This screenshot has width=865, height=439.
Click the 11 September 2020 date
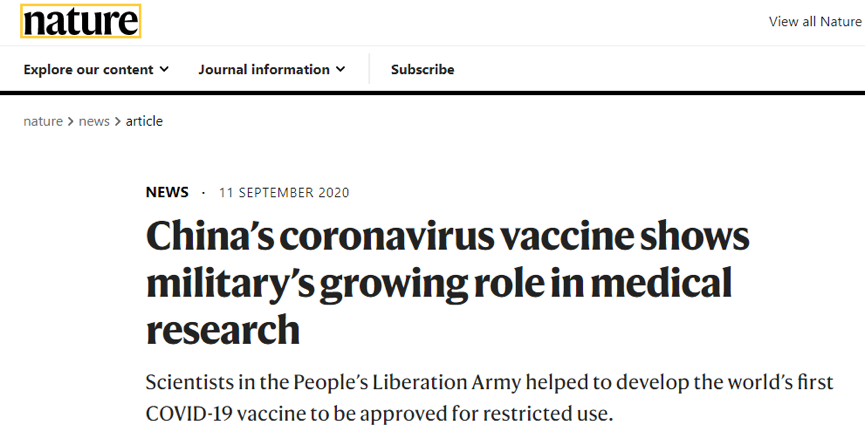pyautogui.click(x=284, y=192)
